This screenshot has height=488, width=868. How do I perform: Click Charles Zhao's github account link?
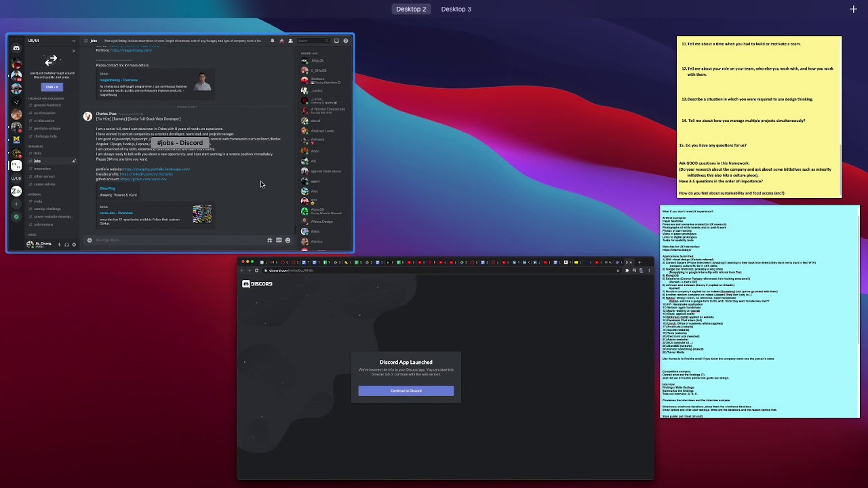tap(143, 179)
